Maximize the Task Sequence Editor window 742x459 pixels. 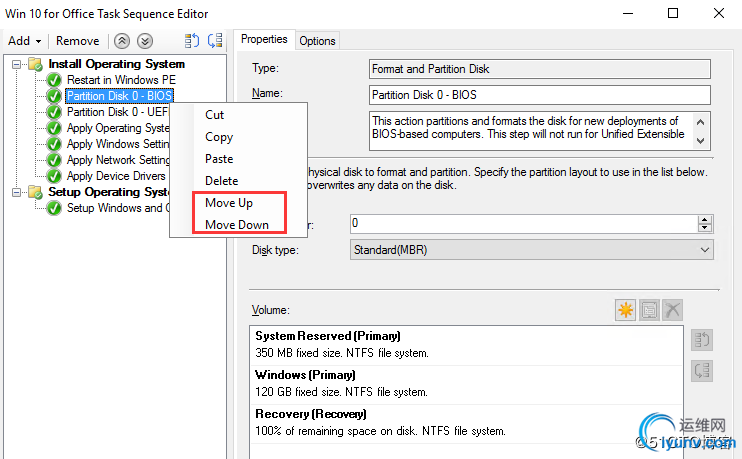[x=673, y=13]
